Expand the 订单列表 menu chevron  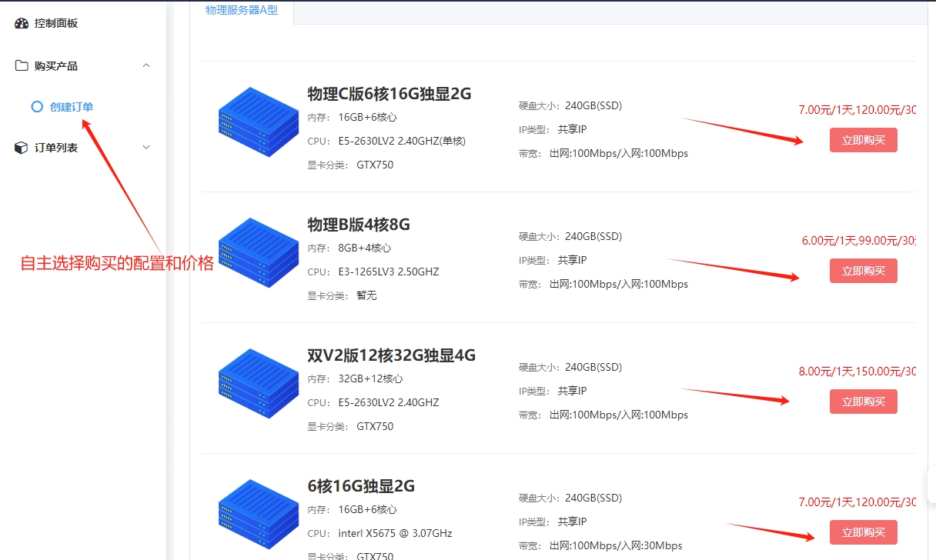[146, 148]
